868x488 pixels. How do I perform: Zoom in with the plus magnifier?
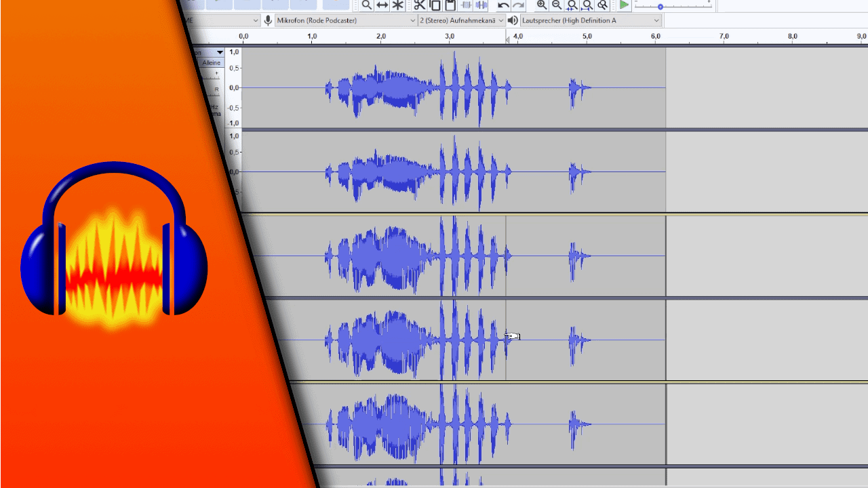(541, 5)
